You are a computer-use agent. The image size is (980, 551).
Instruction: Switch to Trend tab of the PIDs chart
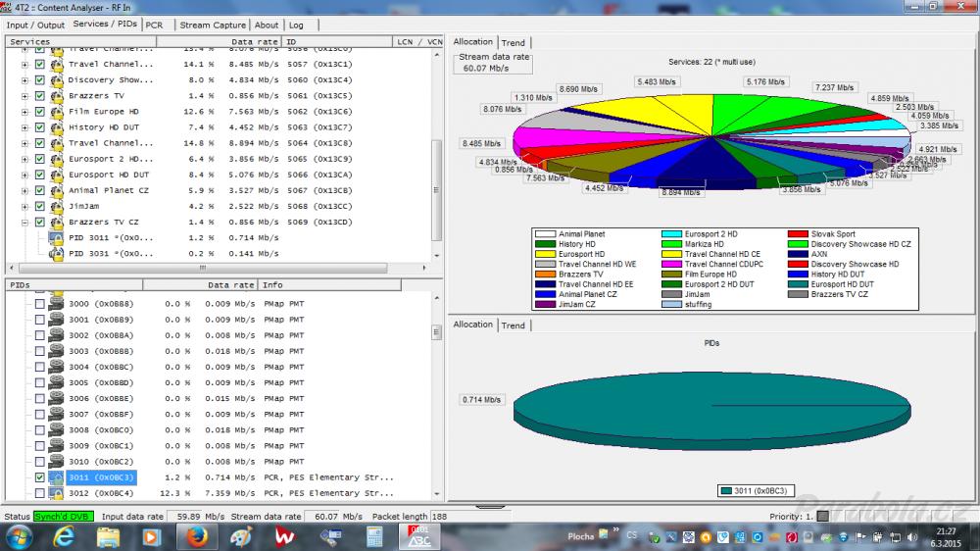click(x=514, y=326)
